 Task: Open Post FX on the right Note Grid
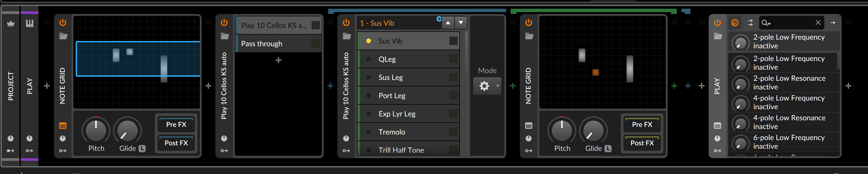642,143
